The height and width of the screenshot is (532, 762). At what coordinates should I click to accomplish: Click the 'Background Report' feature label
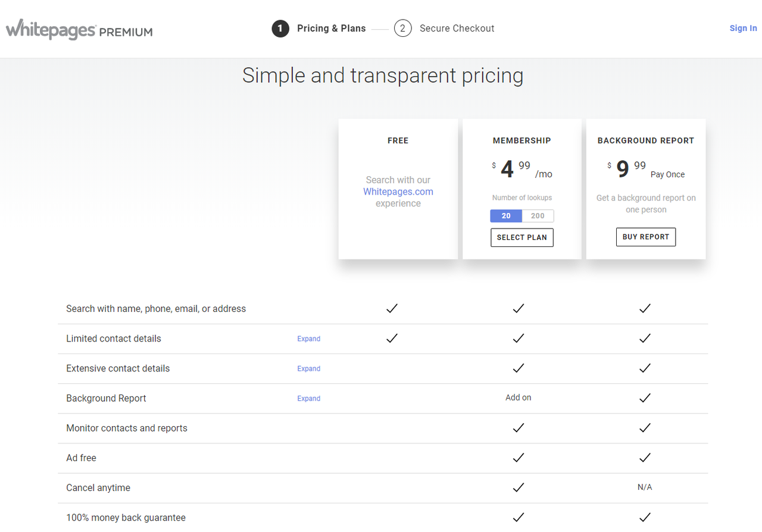tap(106, 398)
